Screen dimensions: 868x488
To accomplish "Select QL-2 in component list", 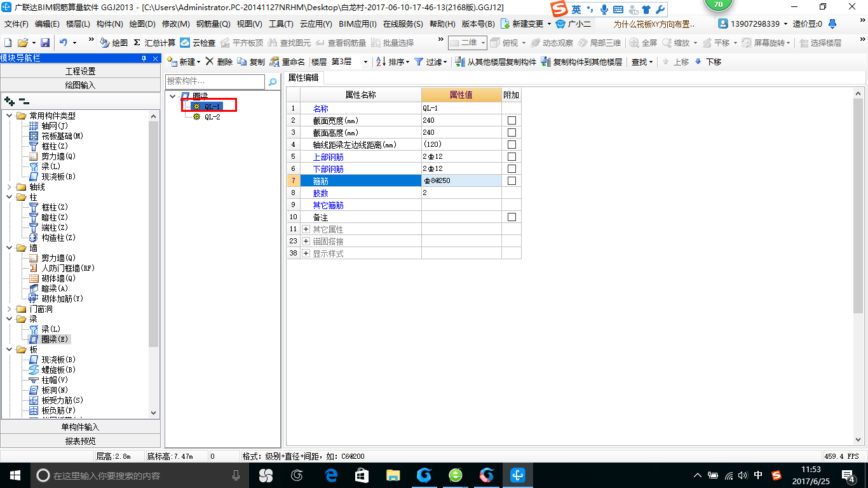I will tap(212, 117).
